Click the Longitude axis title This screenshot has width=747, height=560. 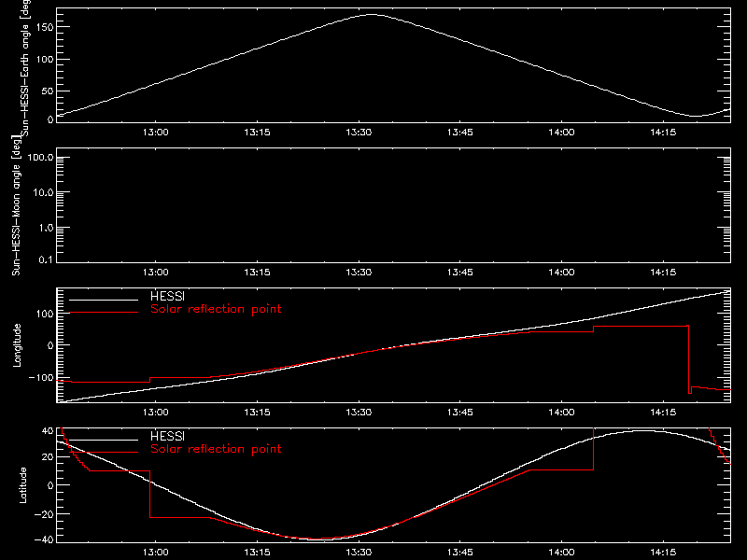click(17, 345)
